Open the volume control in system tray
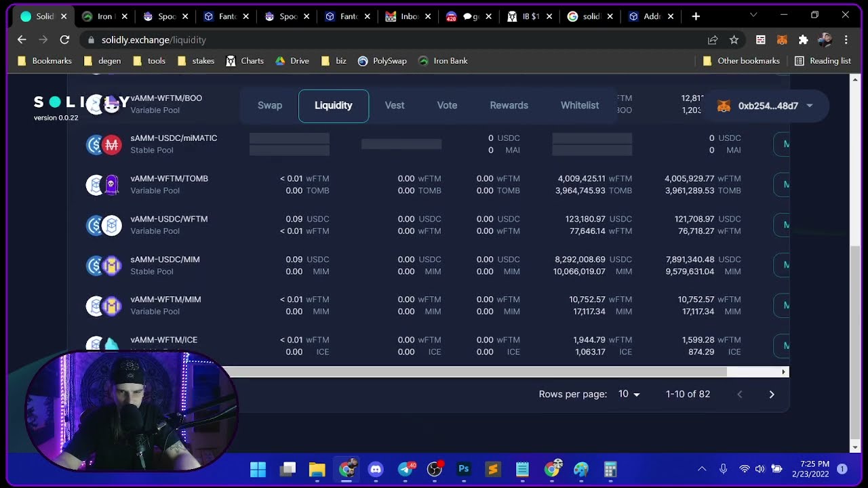Viewport: 868px width, 488px height. pyautogui.click(x=760, y=469)
